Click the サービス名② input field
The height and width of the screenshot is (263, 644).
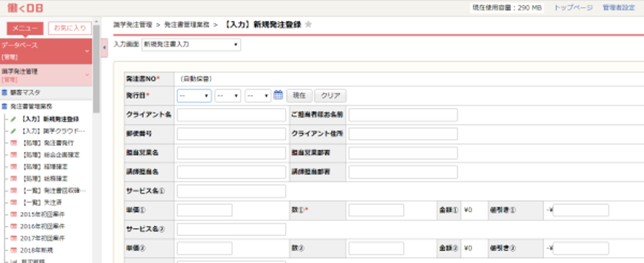tap(231, 229)
